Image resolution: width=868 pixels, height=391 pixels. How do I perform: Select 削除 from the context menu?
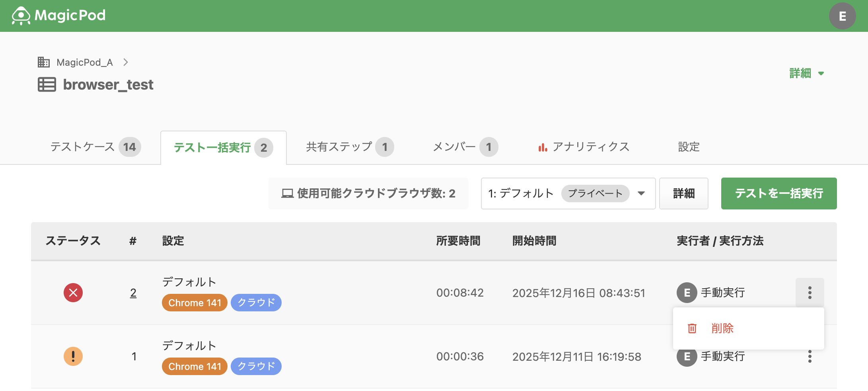722,328
